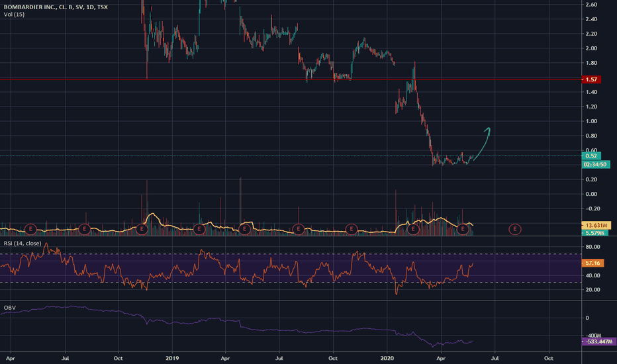Click the green 0.52 current price label
The width and height of the screenshot is (617, 364).
[591, 156]
